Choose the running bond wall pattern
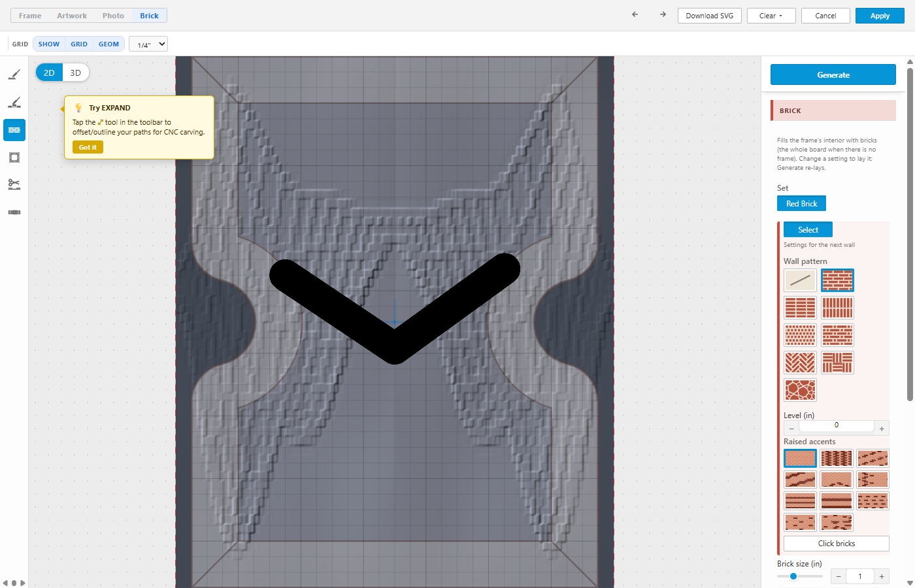The width and height of the screenshot is (915, 588). tap(837, 280)
